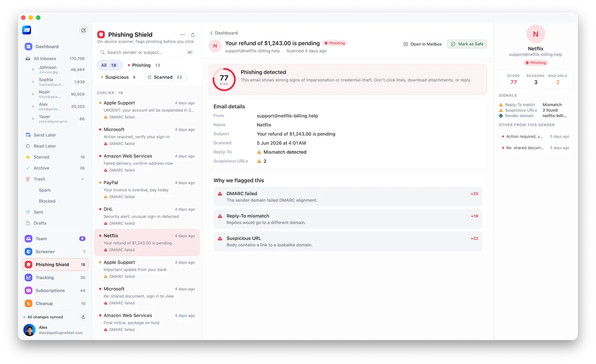This screenshot has height=364, width=596.
Task: Open the Phishing Shield sidebar item
Action: click(x=55, y=265)
